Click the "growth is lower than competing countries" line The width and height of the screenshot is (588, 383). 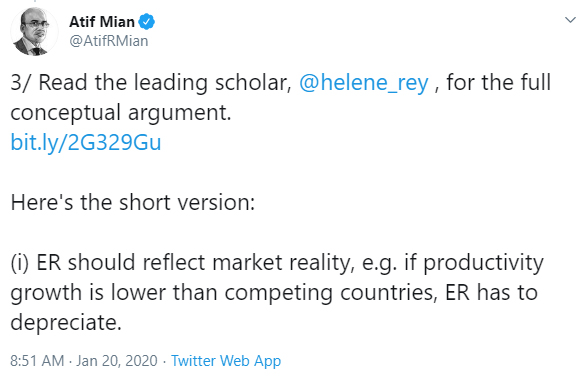224,292
